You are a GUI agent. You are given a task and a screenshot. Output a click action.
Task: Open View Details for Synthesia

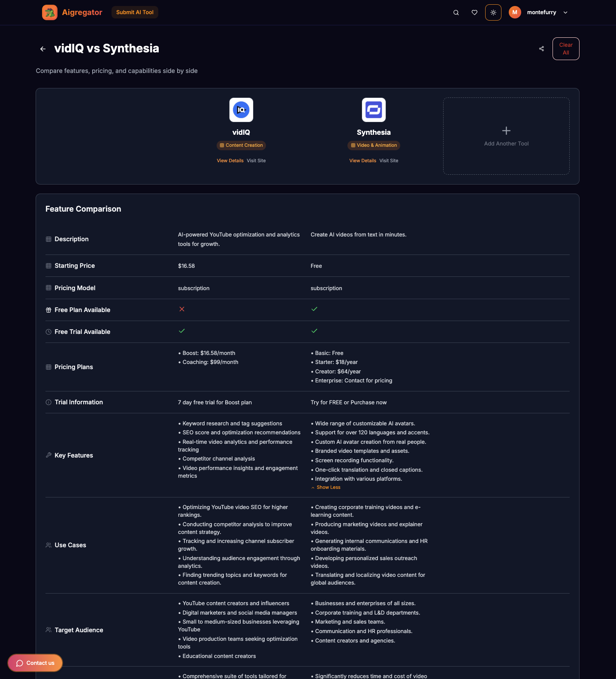362,161
